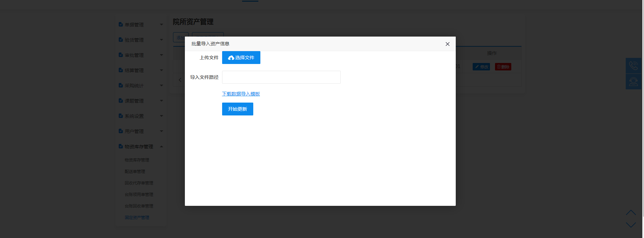
Task: Click the 采购统计 document icon
Action: pos(121,86)
